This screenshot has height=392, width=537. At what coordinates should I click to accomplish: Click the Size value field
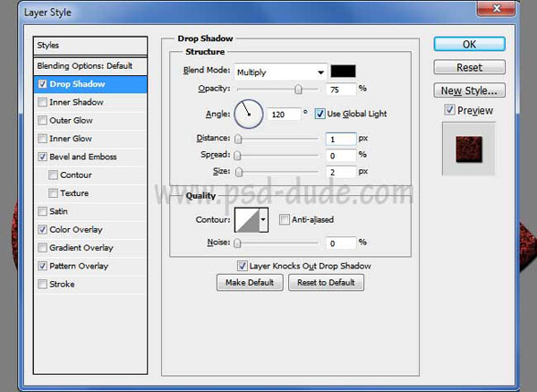point(341,172)
